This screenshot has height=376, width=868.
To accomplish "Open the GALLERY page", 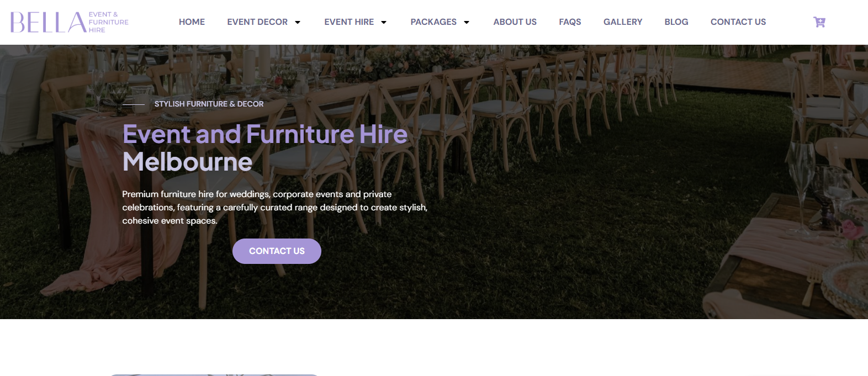I will tap(623, 22).
